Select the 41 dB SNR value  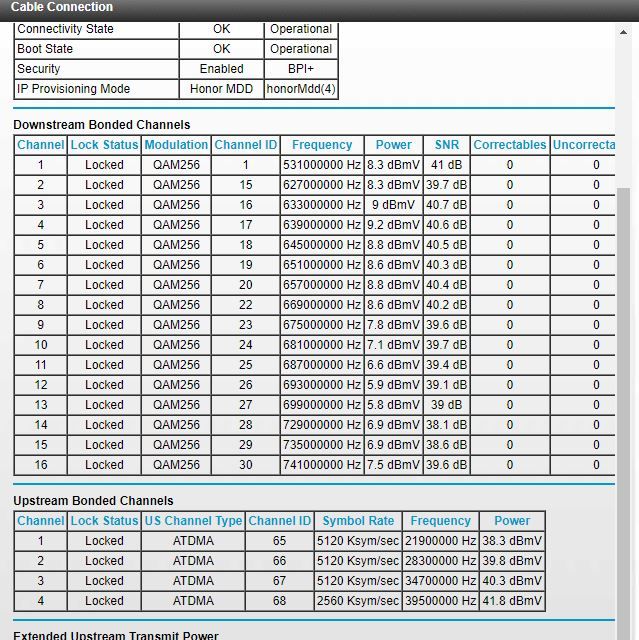[x=447, y=165]
